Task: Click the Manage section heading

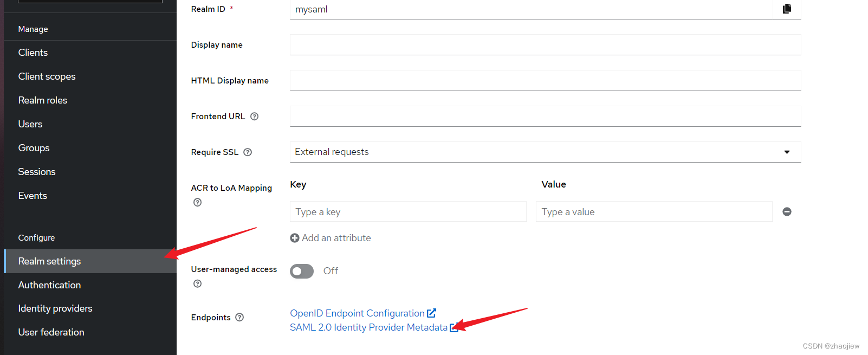Action: (33, 29)
